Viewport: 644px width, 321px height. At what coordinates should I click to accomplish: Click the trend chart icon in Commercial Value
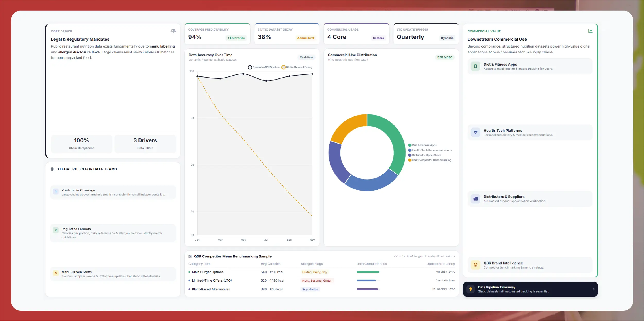point(590,31)
